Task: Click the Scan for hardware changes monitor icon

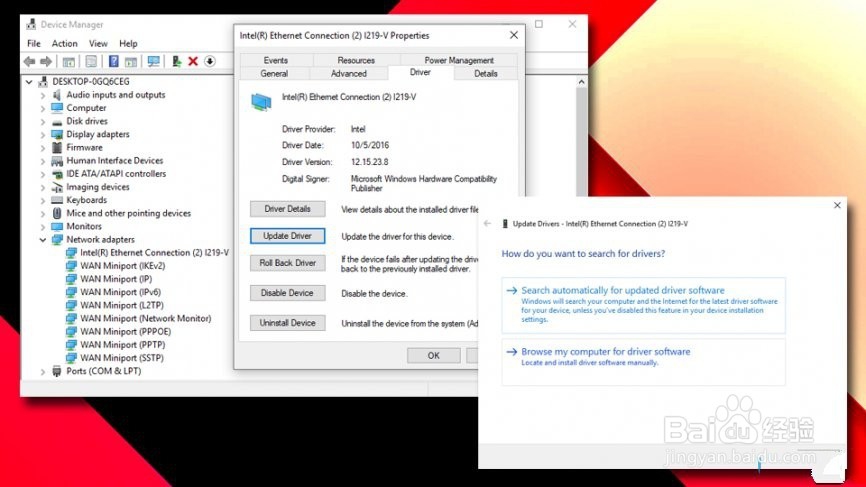Action: [x=154, y=61]
